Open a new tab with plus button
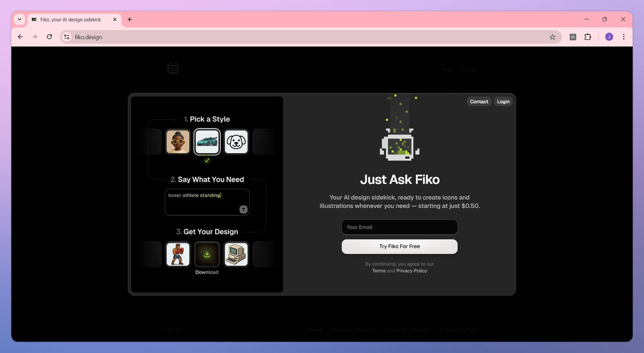Screen dimensions: 644x353 point(129,19)
